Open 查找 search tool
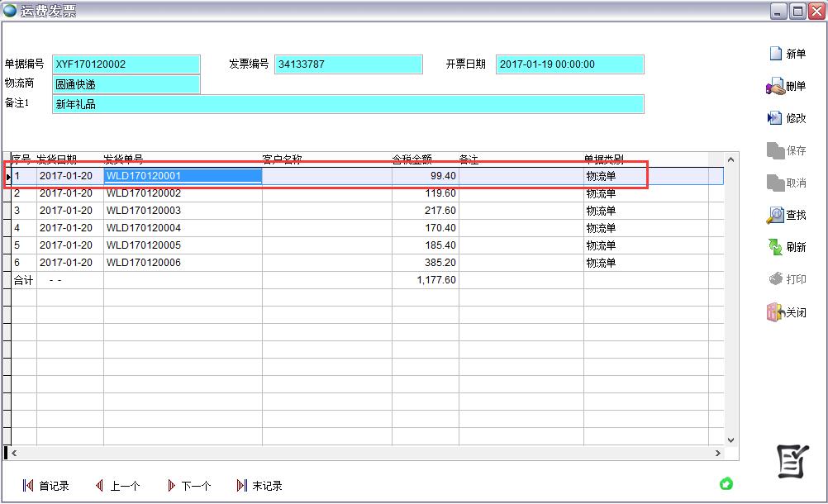This screenshot has height=504, width=828. 775,216
